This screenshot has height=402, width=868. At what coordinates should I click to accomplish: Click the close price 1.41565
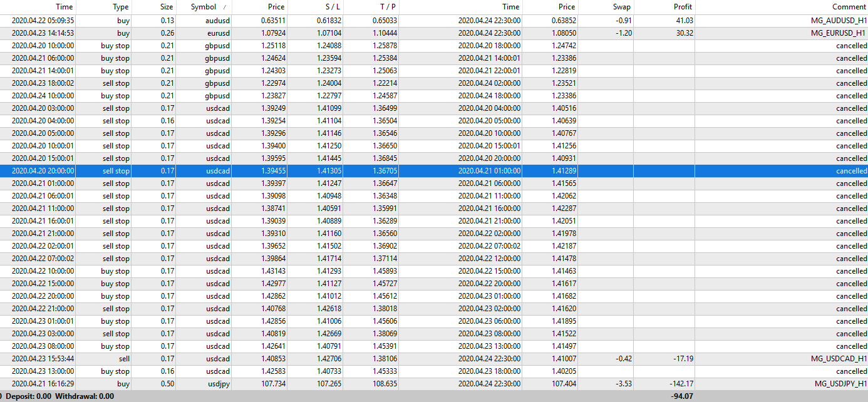point(564,183)
